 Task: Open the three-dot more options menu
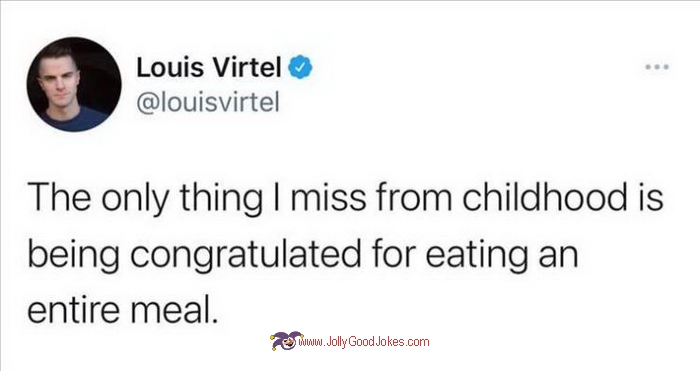(657, 67)
